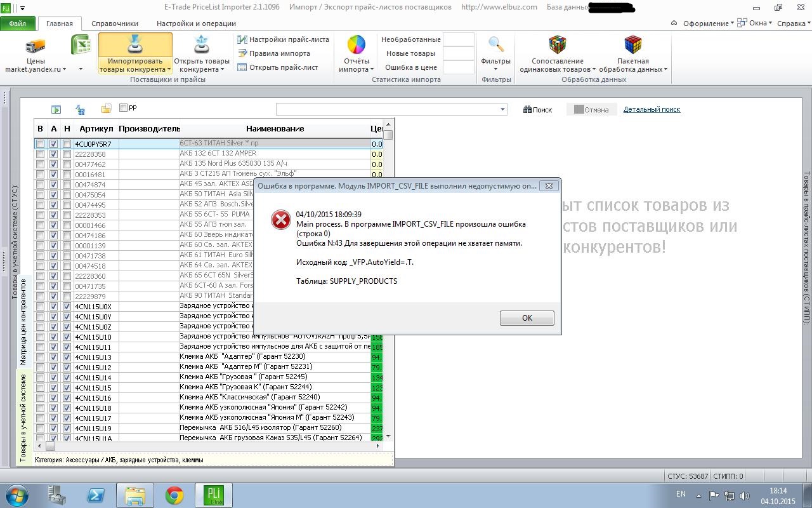Expand Отчёты импорта dropdown
812x508 pixels.
[x=372, y=69]
